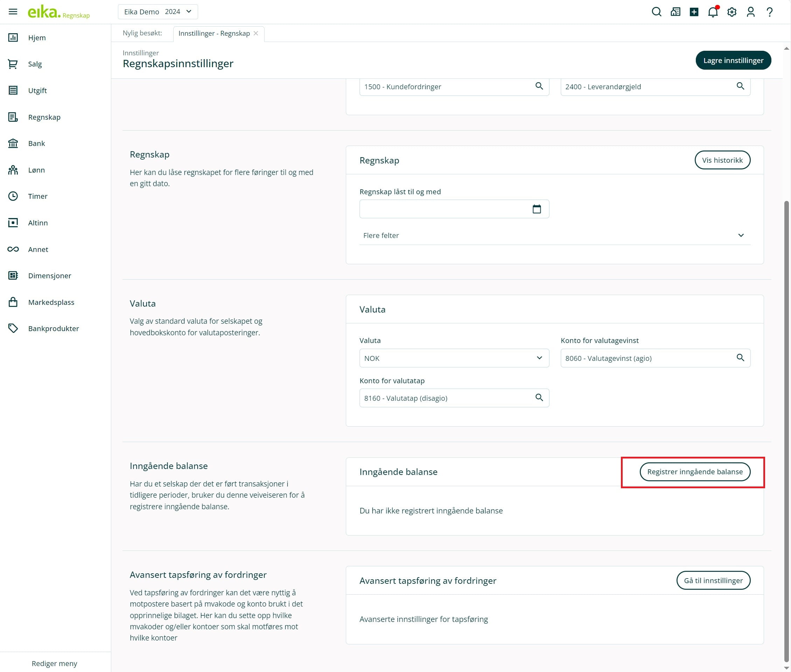Click Registrer inngående balanse button

[694, 471]
